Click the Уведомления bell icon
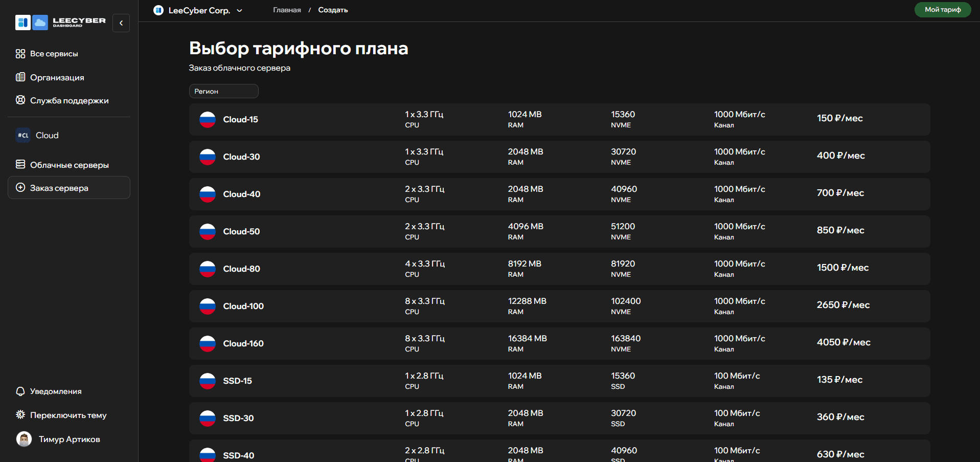980x462 pixels. coord(20,391)
